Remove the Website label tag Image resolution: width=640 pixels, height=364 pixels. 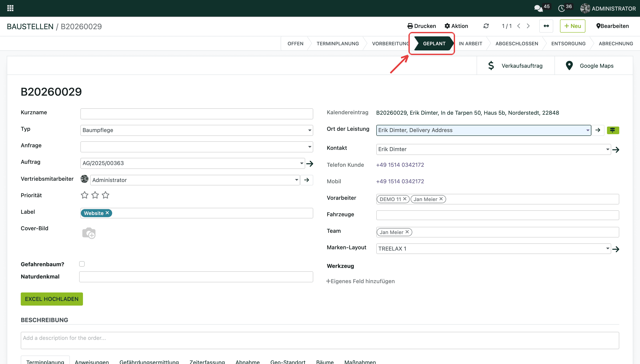pyautogui.click(x=107, y=213)
